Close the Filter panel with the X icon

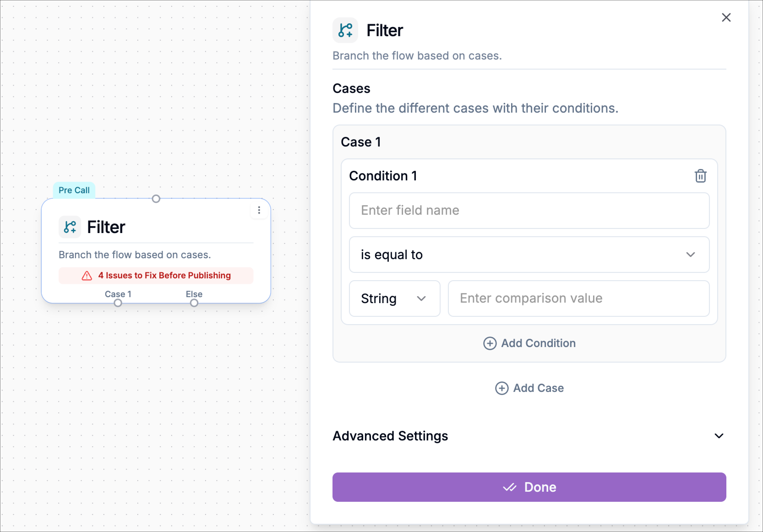click(x=726, y=17)
